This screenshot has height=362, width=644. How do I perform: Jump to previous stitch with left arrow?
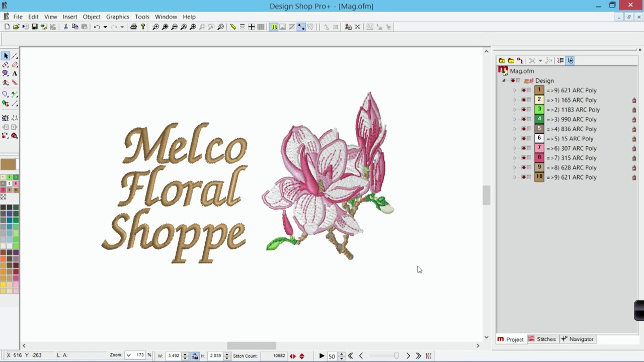point(361,356)
